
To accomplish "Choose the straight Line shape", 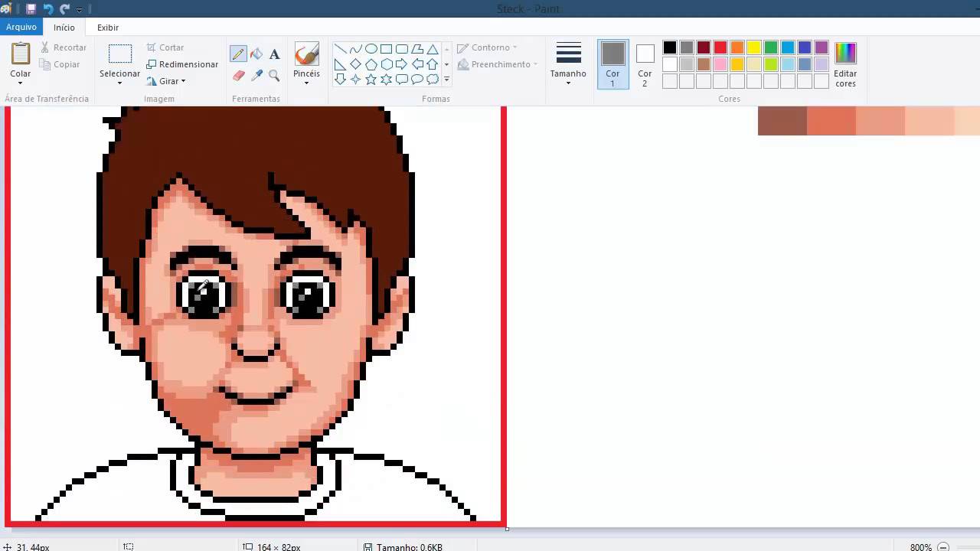I will pyautogui.click(x=341, y=49).
